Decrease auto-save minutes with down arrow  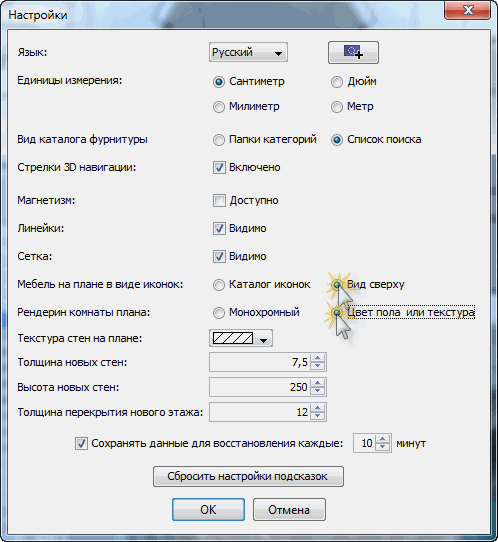click(x=383, y=447)
